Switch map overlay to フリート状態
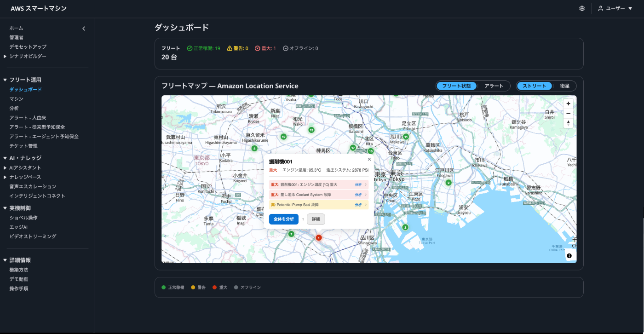644x334 pixels. 456,86
